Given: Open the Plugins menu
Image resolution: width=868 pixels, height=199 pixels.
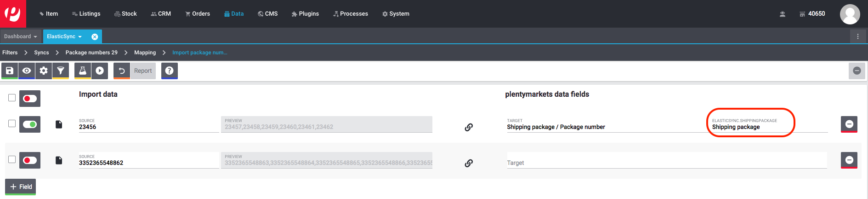Looking at the screenshot, I should click(x=305, y=14).
